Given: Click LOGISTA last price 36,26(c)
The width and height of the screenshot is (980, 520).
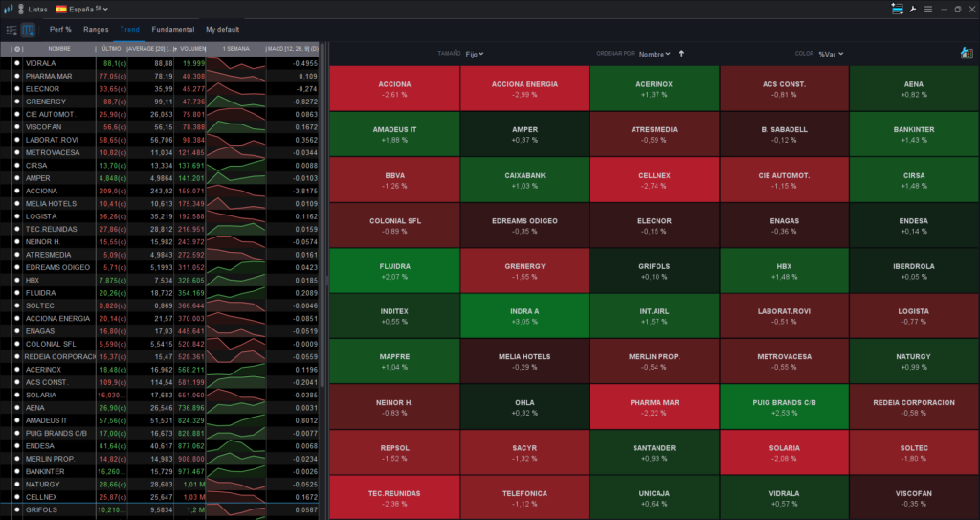Looking at the screenshot, I should click(x=113, y=216).
